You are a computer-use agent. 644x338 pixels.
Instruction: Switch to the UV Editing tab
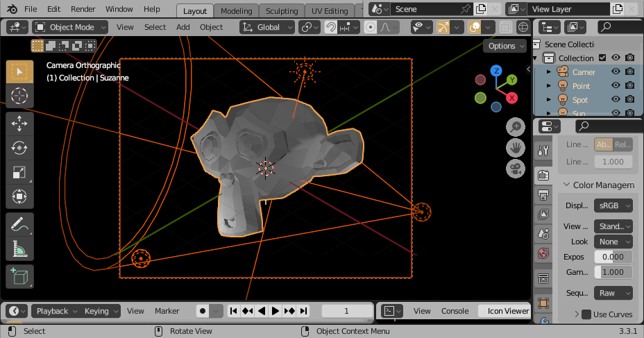[330, 11]
